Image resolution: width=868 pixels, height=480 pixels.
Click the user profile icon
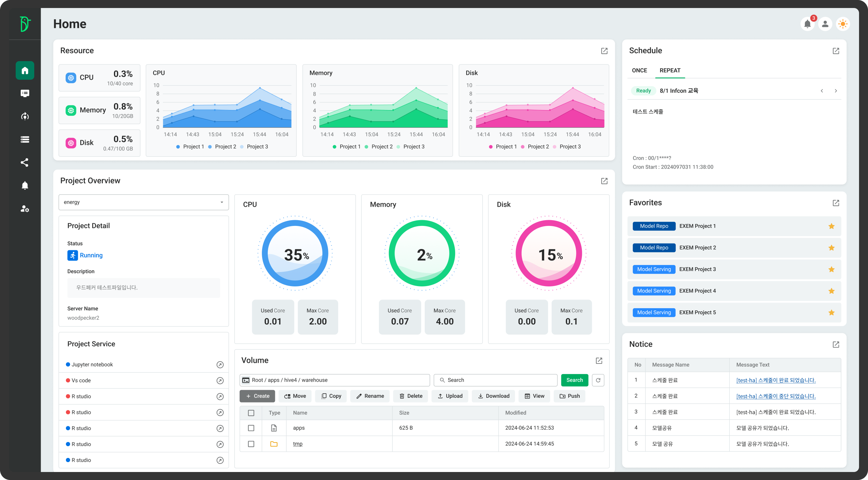point(825,24)
